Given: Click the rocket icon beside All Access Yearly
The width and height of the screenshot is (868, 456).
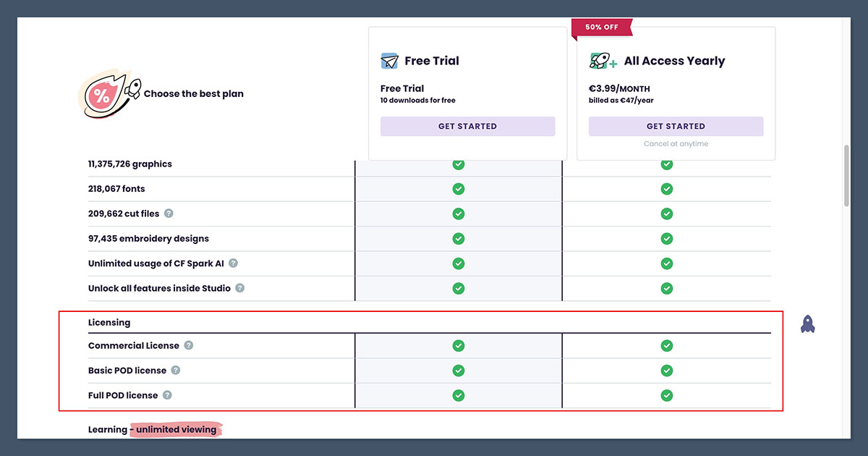Looking at the screenshot, I should [603, 61].
